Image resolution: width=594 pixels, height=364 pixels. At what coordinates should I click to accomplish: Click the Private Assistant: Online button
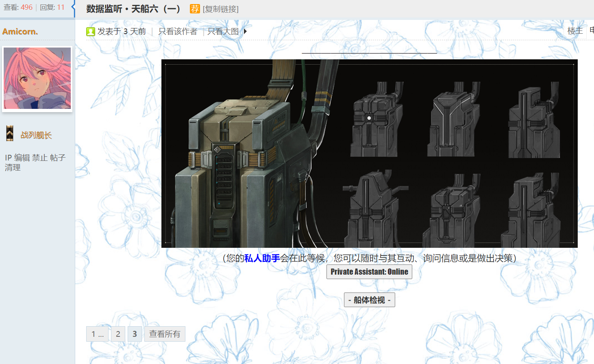click(x=369, y=272)
